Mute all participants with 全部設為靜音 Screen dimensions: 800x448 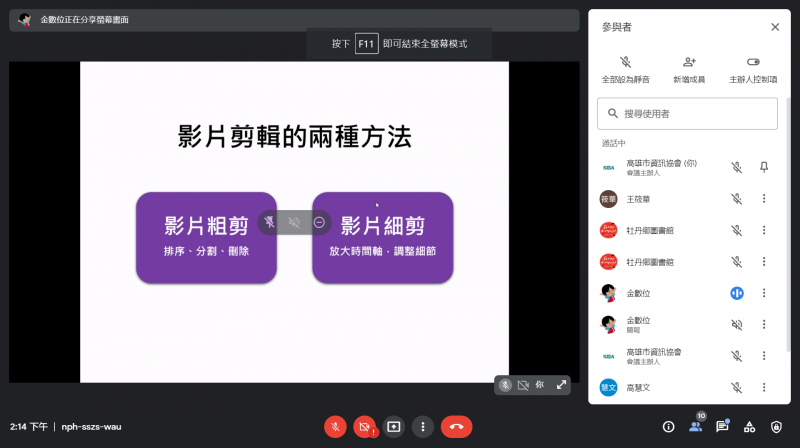(626, 70)
